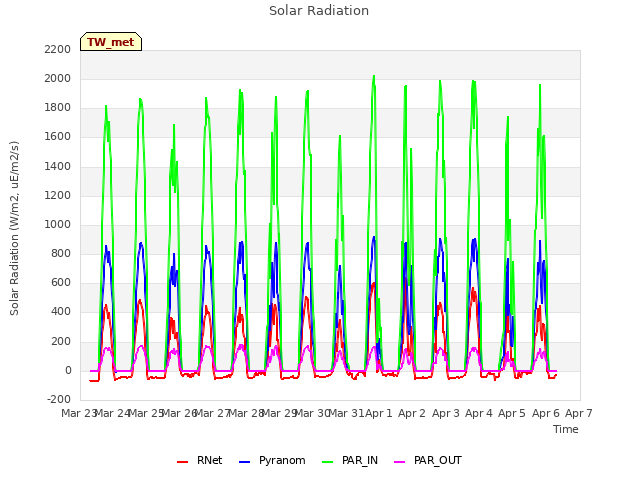Click the y-axis title Solar Radiation (W/m2, uE/m2/s)
The height and width of the screenshot is (480, 640).
(14, 228)
